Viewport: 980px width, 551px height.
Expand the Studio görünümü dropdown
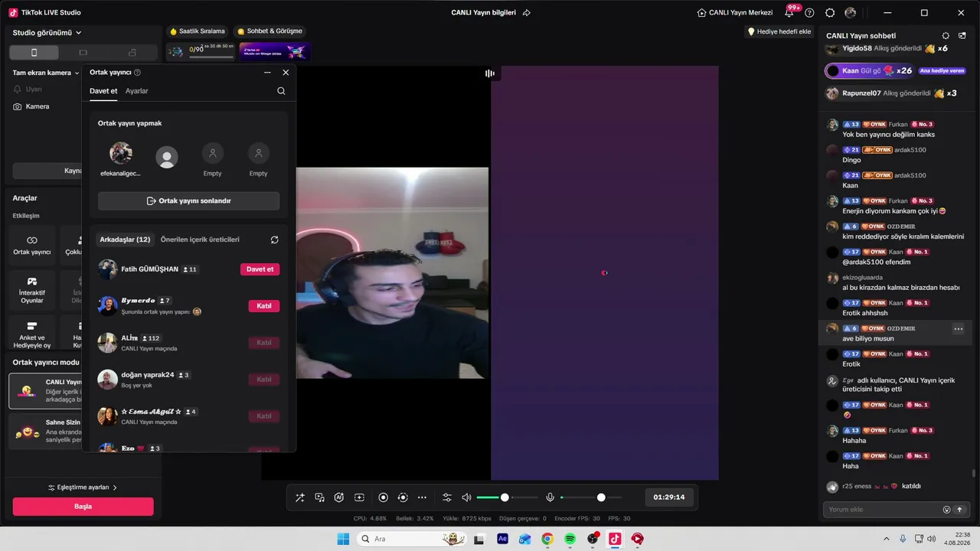pos(47,33)
